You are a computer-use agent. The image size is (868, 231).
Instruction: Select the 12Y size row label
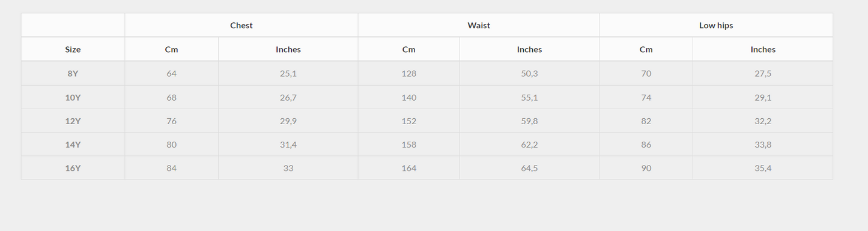click(x=73, y=121)
